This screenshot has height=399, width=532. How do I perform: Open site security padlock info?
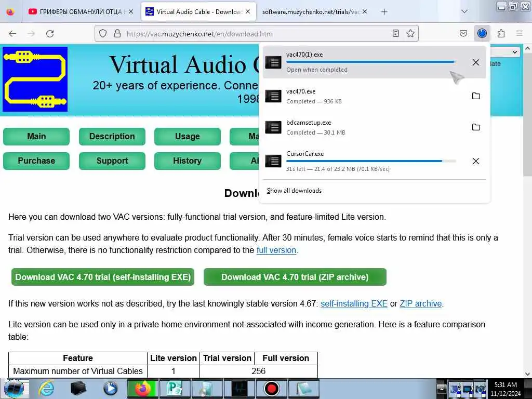tap(117, 34)
